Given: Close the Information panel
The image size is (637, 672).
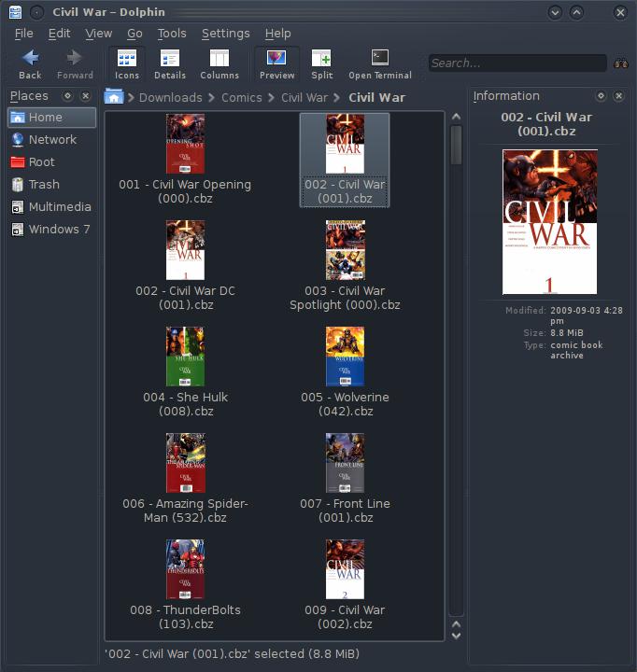Looking at the screenshot, I should point(618,96).
